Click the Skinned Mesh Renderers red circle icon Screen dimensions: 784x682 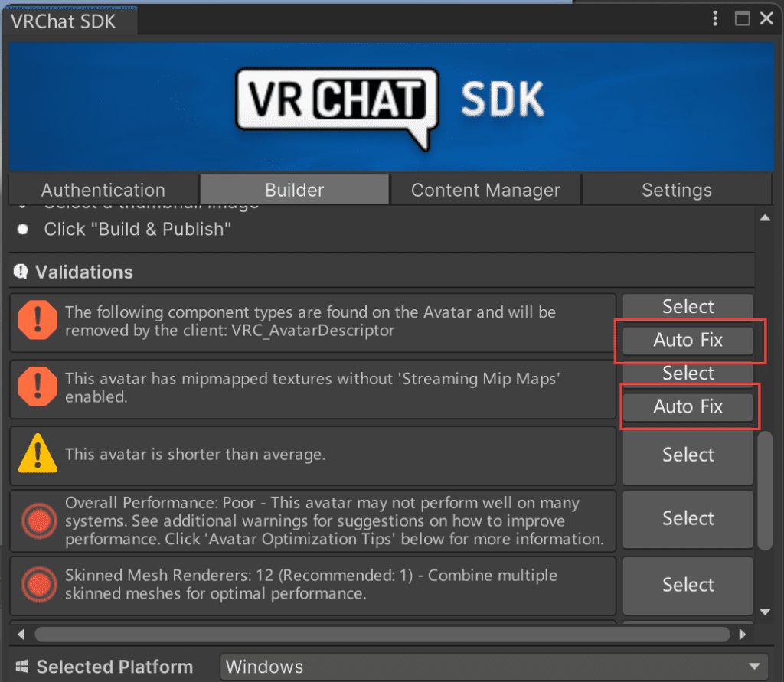click(x=38, y=586)
